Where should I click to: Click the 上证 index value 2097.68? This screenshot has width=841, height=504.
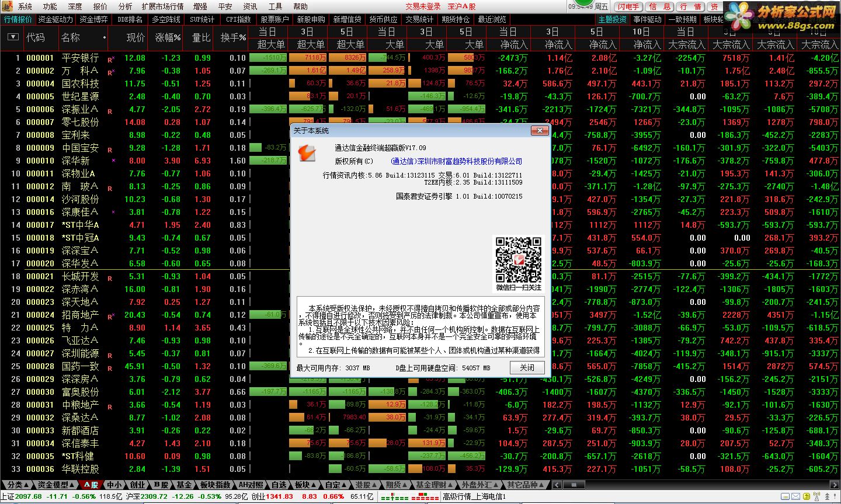29,496
